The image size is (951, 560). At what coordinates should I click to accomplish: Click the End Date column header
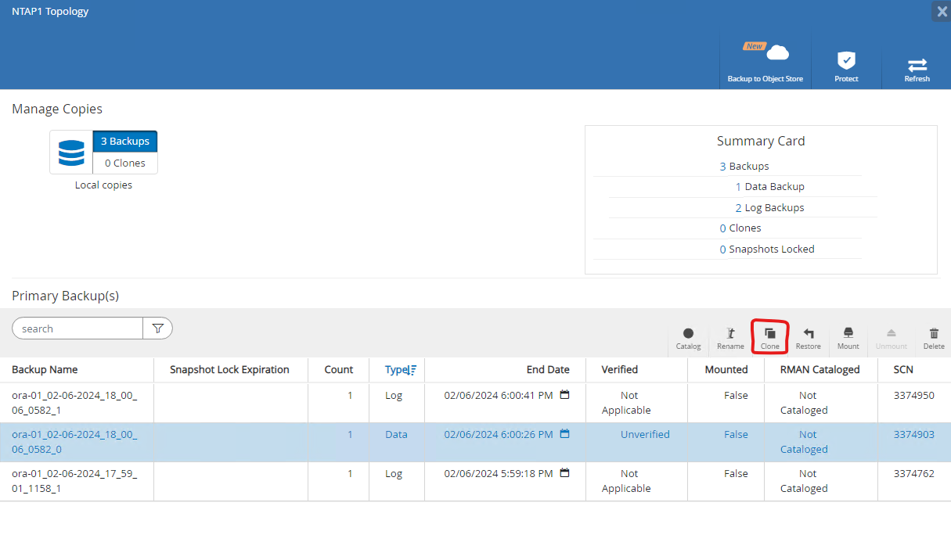pos(548,370)
